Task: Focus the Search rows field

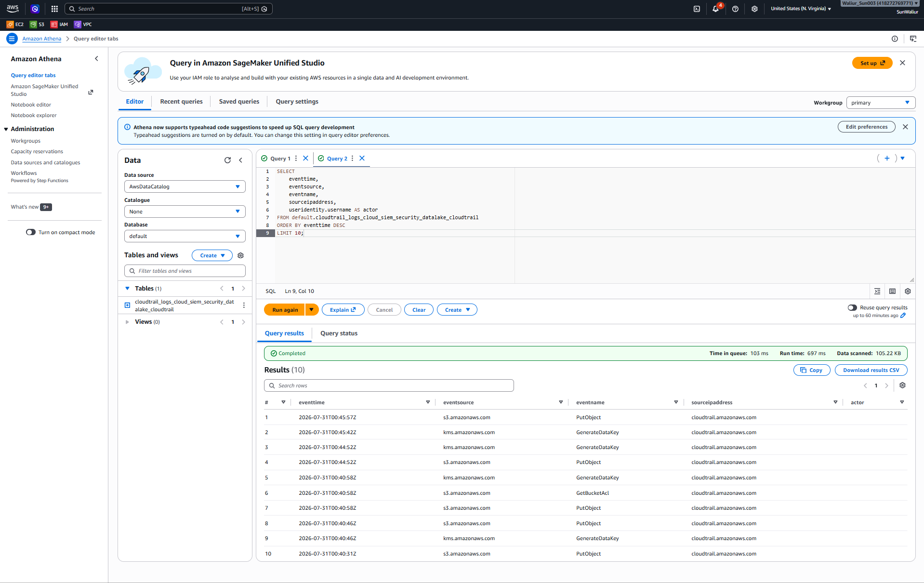Action: [x=389, y=385]
